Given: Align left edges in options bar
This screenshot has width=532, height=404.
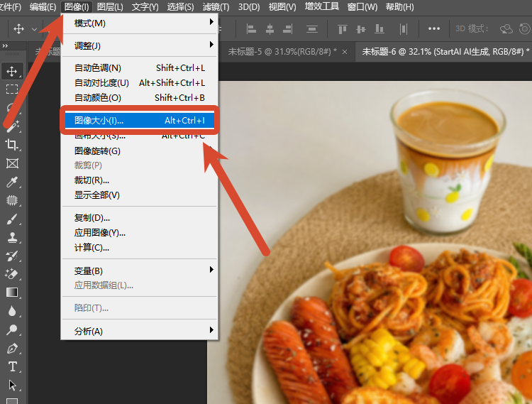Looking at the screenshot, I should [251, 29].
